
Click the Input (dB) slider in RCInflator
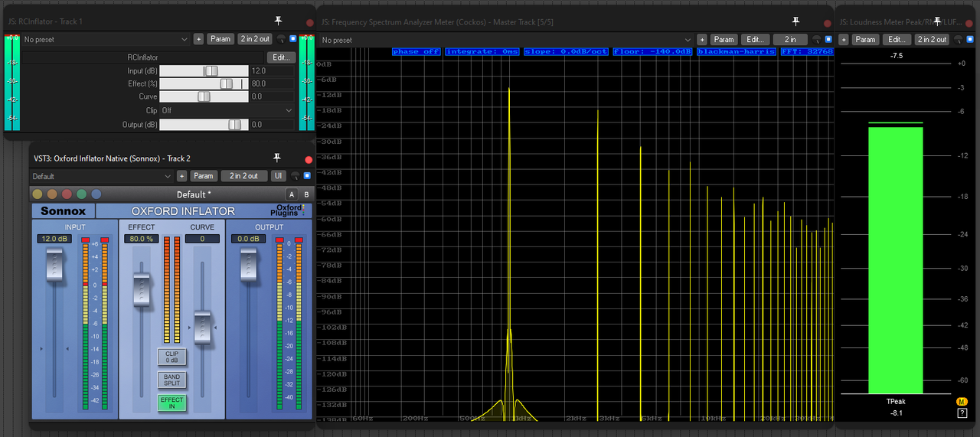[x=204, y=70]
